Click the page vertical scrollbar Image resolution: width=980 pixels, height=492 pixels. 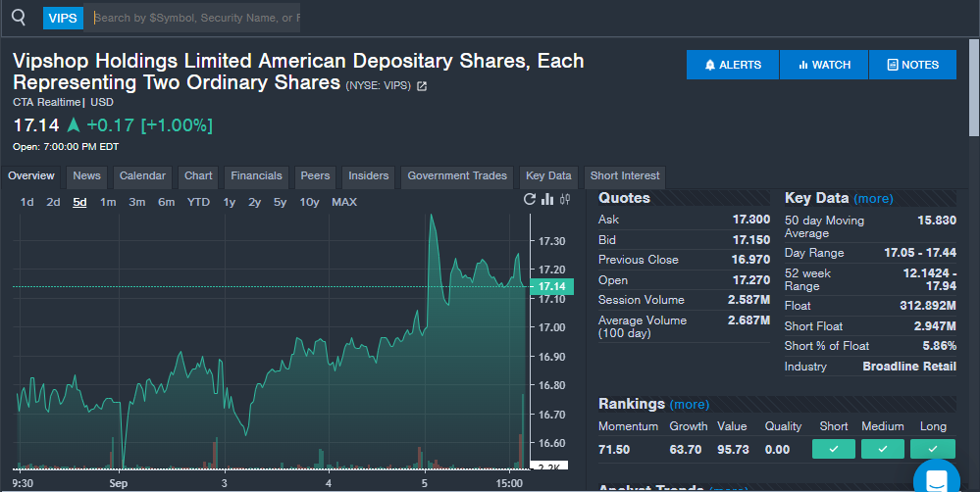pyautogui.click(x=974, y=87)
